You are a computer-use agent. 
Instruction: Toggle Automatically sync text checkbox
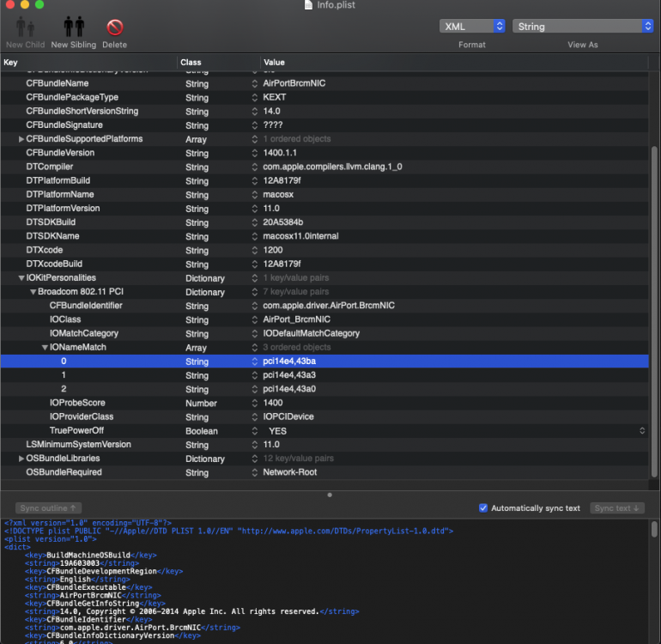click(x=483, y=507)
